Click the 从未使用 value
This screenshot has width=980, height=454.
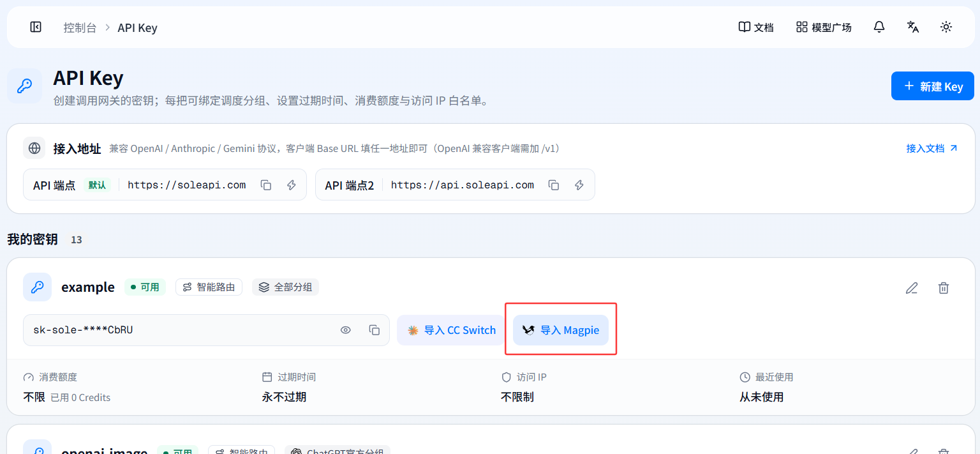pyautogui.click(x=761, y=397)
